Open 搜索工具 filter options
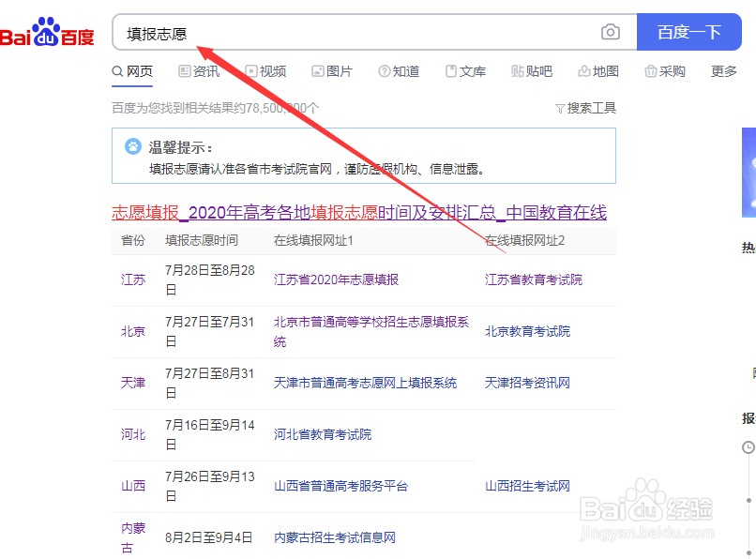The height and width of the screenshot is (559, 756). pyautogui.click(x=586, y=108)
